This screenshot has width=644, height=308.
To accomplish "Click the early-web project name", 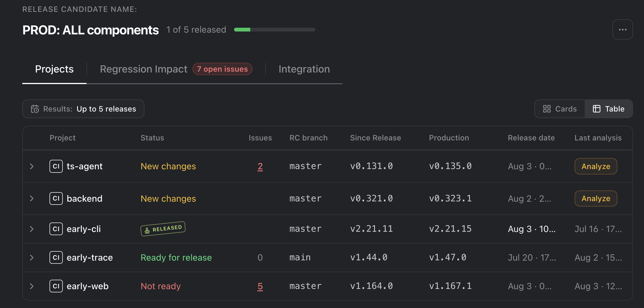I will (x=88, y=286).
